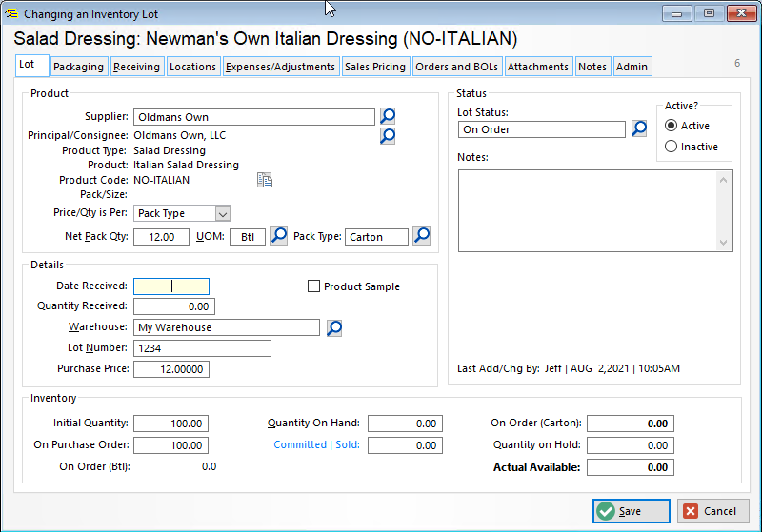Open the Expenses/Adjustments tab
The height and width of the screenshot is (532, 762).
pyautogui.click(x=280, y=67)
